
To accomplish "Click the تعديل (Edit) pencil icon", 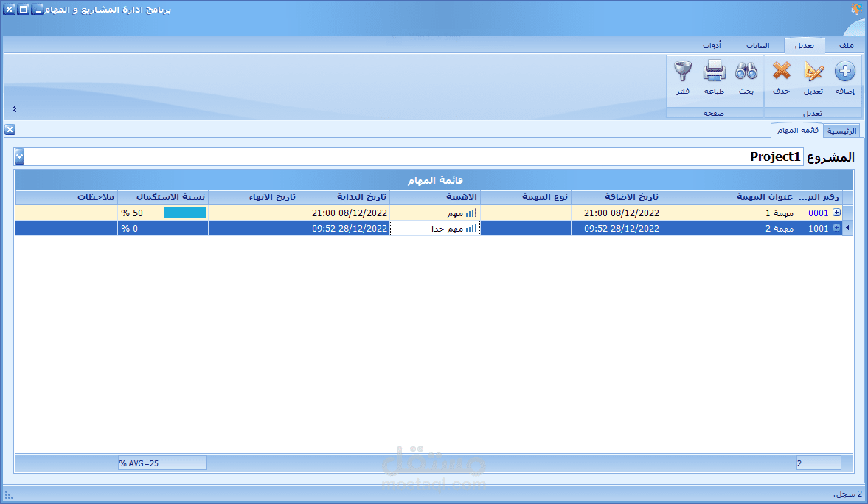I will pos(813,72).
